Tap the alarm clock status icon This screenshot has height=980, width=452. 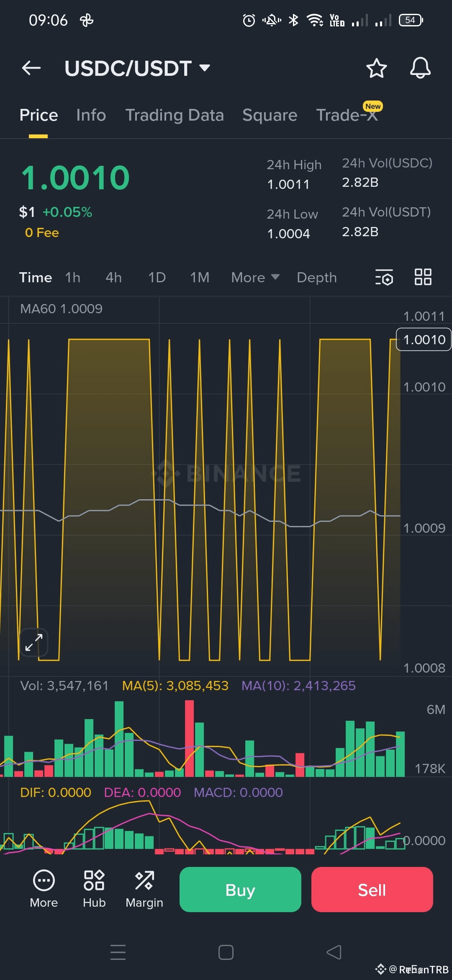pos(249,20)
